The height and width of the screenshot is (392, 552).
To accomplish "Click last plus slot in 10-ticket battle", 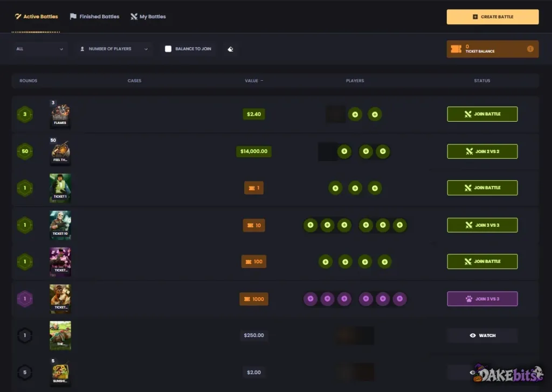I will click(399, 225).
